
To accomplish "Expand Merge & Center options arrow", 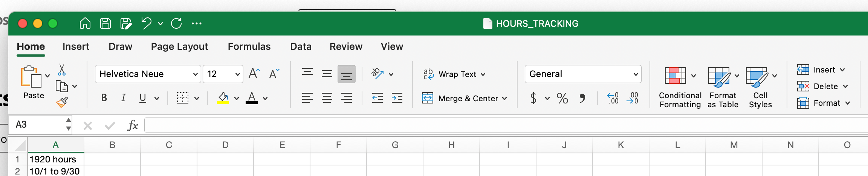I will point(504,99).
